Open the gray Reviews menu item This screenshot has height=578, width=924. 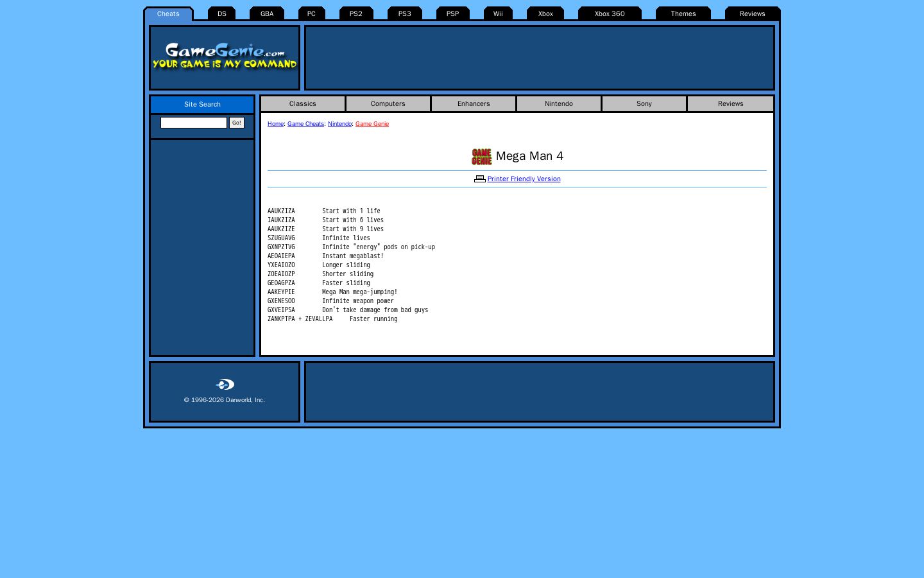click(730, 104)
